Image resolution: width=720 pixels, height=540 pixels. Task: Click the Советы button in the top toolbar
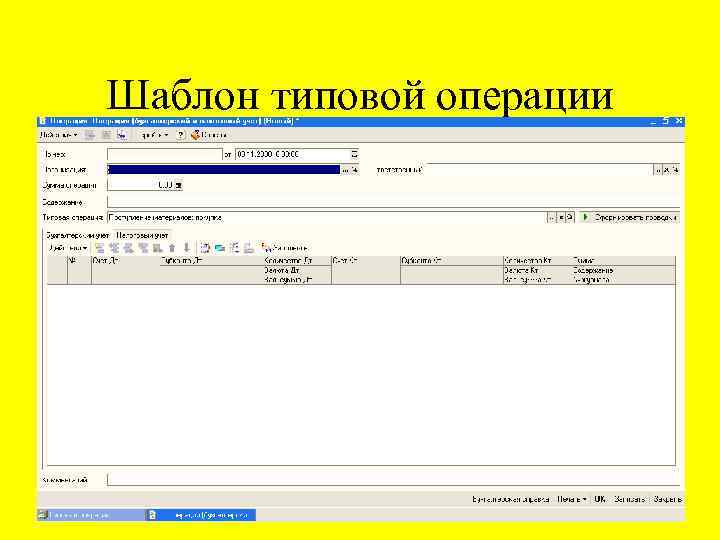point(209,135)
